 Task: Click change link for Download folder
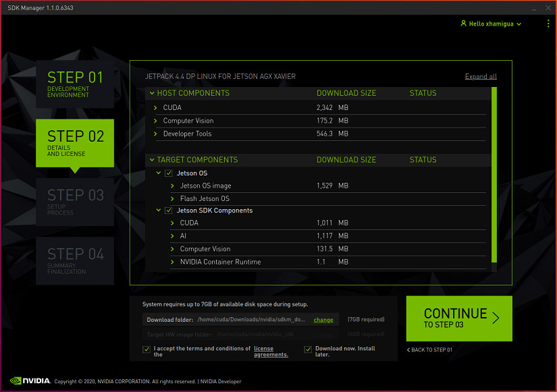(323, 320)
